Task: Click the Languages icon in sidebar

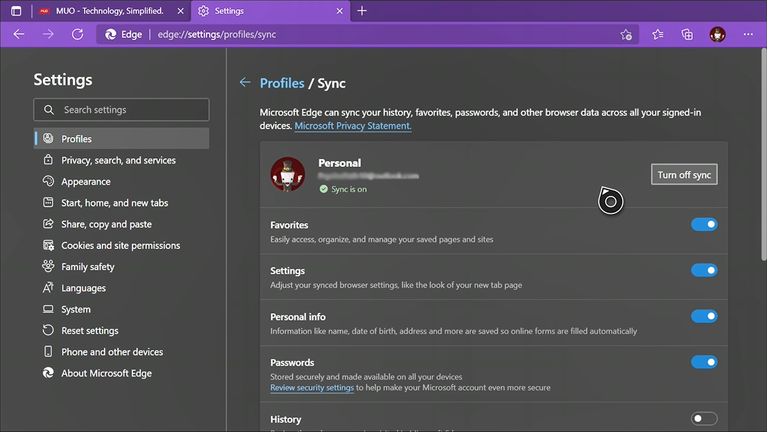Action: pos(48,288)
